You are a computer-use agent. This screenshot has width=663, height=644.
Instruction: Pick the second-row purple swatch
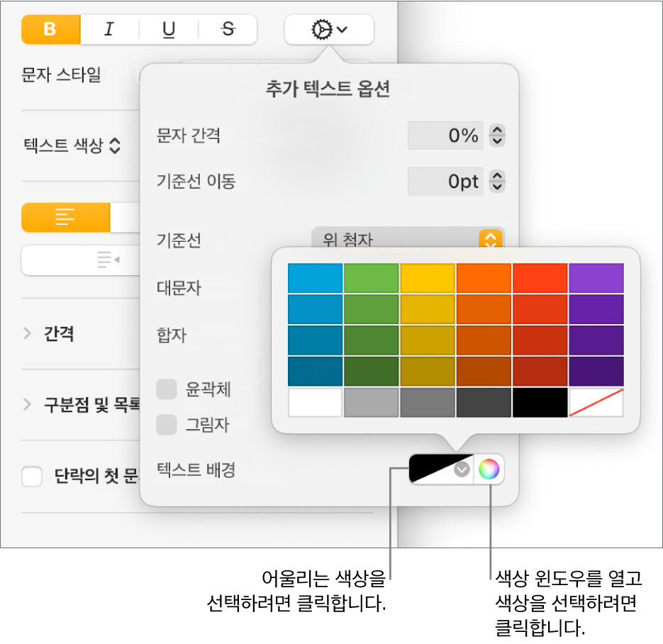(x=596, y=309)
